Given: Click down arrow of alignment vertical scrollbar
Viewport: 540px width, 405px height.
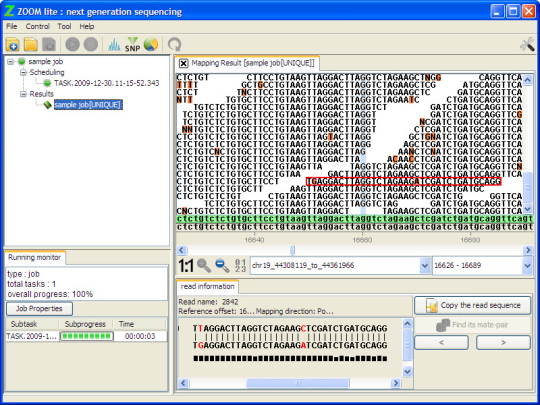Looking at the screenshot, I should pyautogui.click(x=528, y=209).
